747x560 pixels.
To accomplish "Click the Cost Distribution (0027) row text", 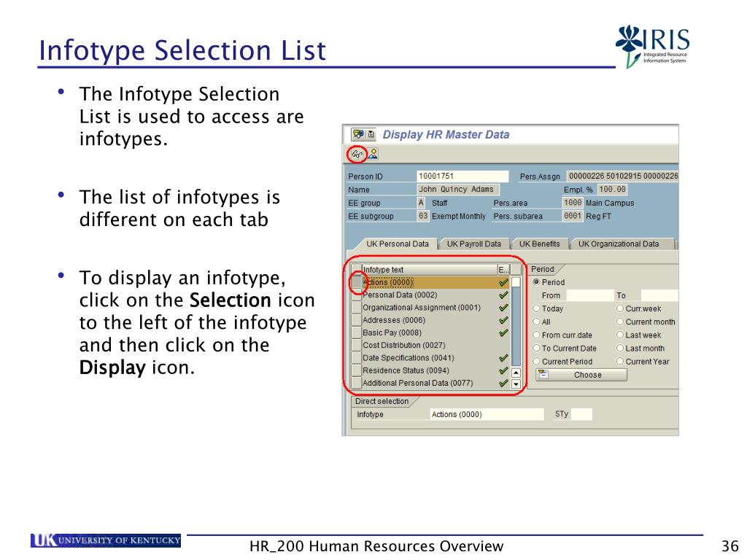I will 404,345.
